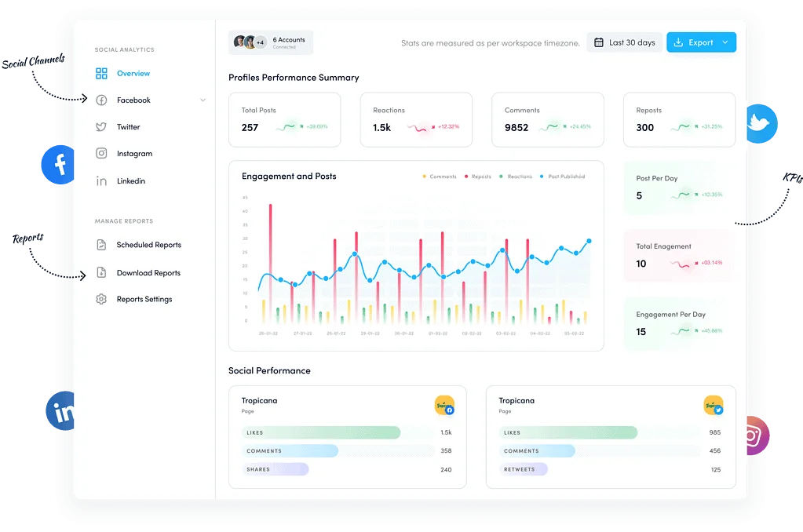Click the Instagram icon in sidebar
Screen dimensions: 803x532
pyautogui.click(x=101, y=154)
